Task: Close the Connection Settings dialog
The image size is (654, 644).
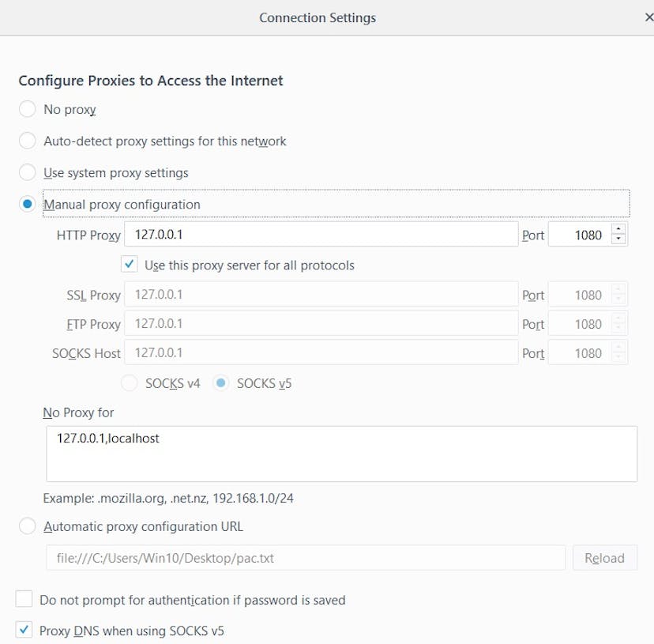Action: click(649, 17)
